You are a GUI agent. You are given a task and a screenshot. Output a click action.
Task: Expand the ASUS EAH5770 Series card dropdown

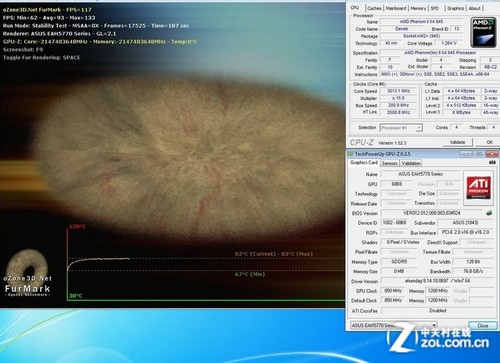394,325
